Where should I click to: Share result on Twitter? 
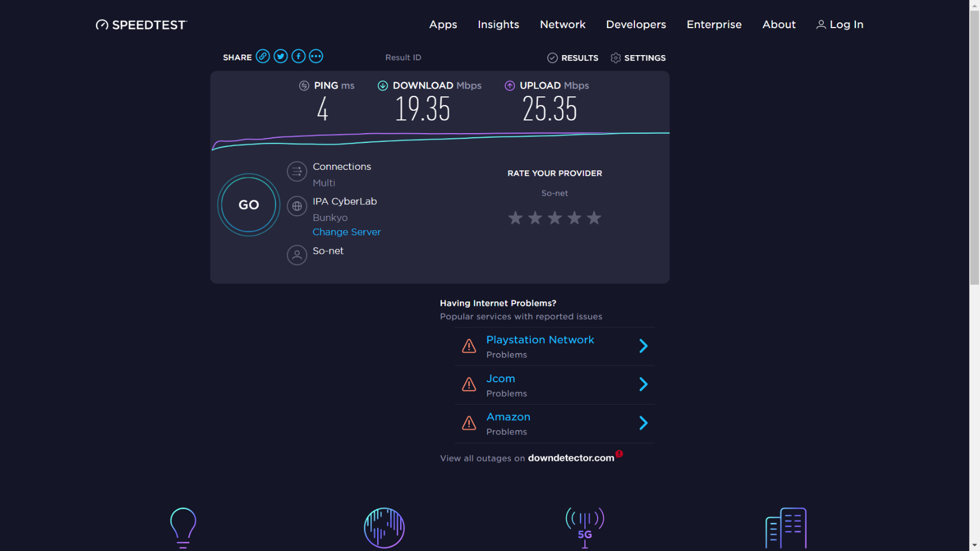(281, 56)
